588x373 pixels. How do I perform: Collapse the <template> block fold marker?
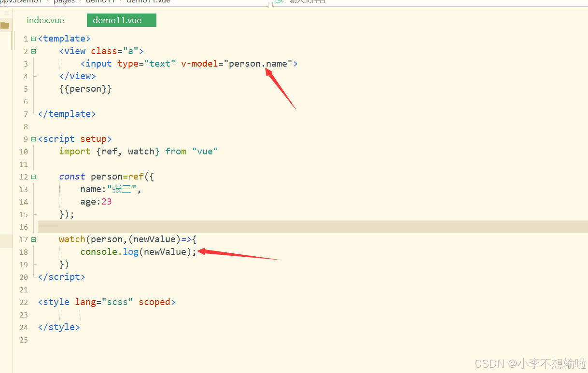[x=33, y=39]
